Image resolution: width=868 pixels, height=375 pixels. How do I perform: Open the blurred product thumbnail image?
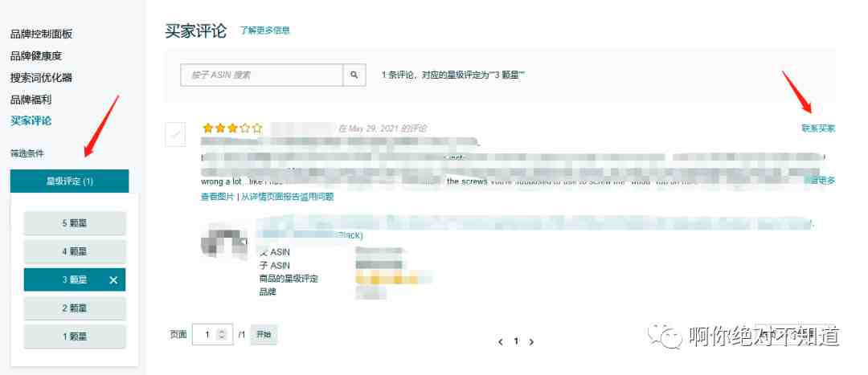223,241
